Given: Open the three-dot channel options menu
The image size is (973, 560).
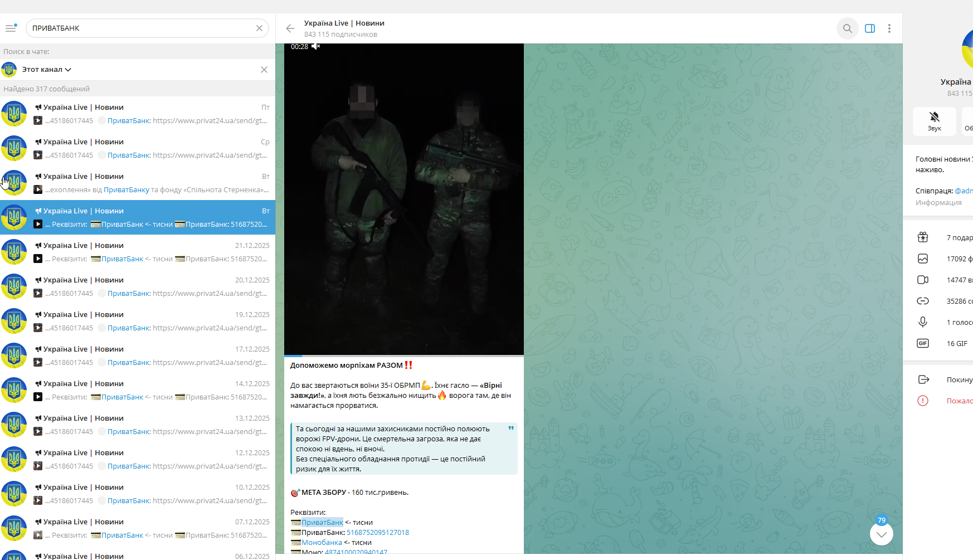Looking at the screenshot, I should pyautogui.click(x=889, y=28).
